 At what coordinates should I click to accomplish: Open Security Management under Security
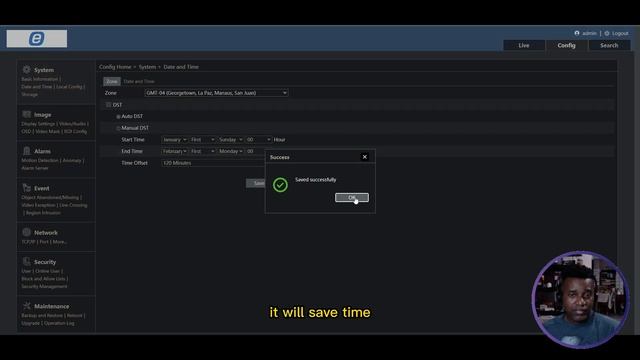[x=44, y=287]
